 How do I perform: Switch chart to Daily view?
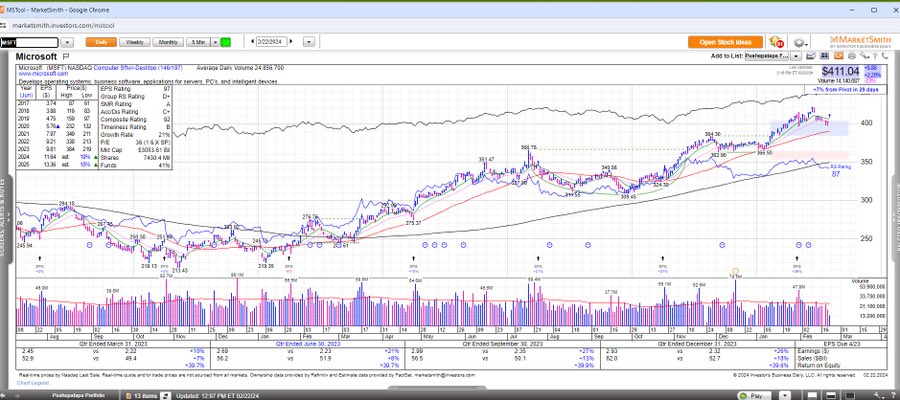101,42
